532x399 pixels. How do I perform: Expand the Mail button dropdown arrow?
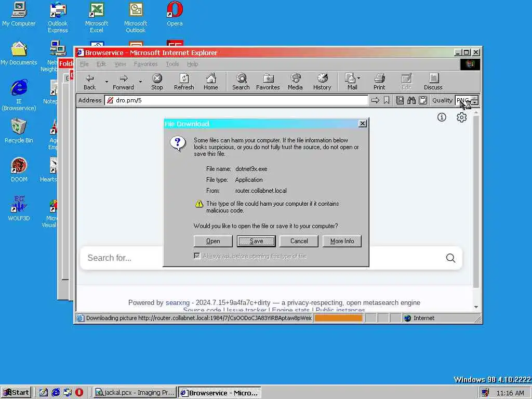[x=359, y=78]
